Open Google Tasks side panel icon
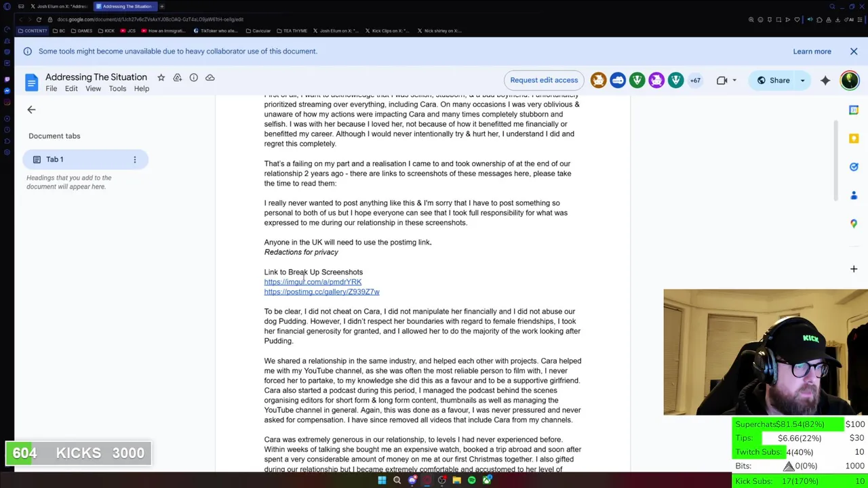This screenshot has height=488, width=868. (854, 167)
